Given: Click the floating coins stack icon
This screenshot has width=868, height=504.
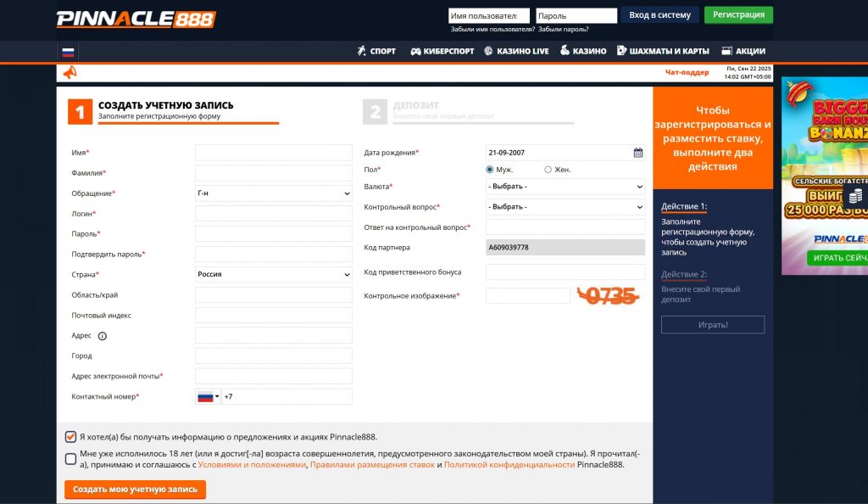Looking at the screenshot, I should (855, 196).
